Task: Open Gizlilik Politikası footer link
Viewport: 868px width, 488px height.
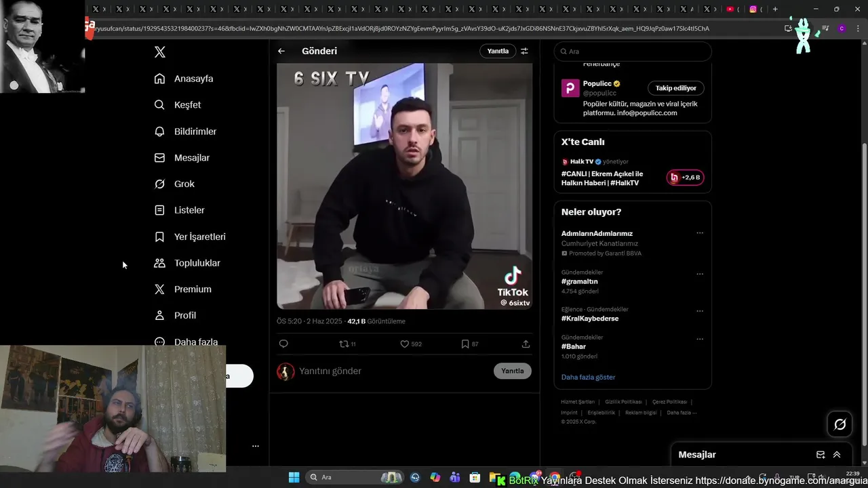Action: coord(623,402)
